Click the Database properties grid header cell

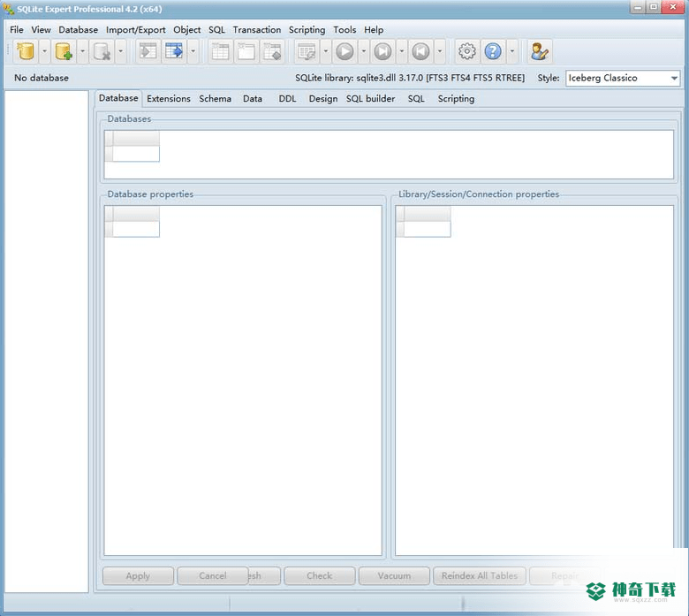tap(136, 214)
